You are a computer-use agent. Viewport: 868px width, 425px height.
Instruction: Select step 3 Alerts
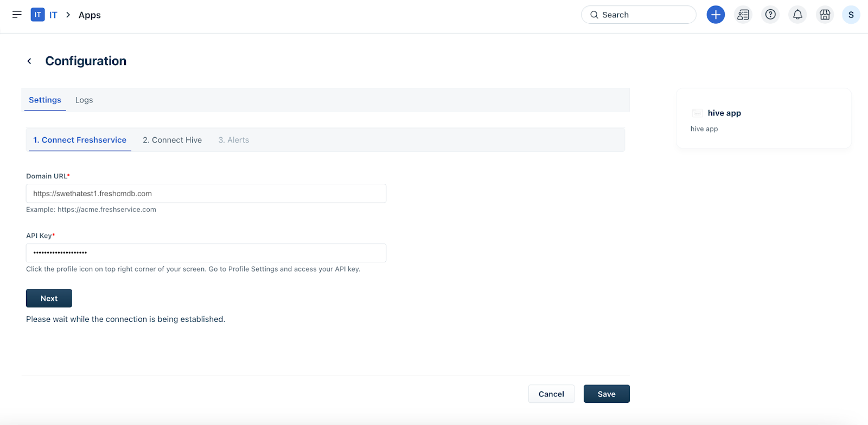234,140
